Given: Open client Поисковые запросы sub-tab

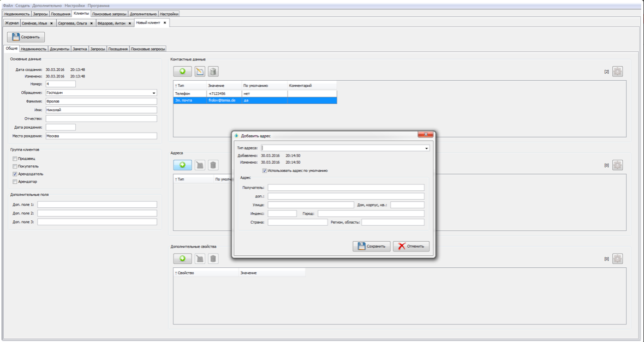Looking at the screenshot, I should (148, 49).
